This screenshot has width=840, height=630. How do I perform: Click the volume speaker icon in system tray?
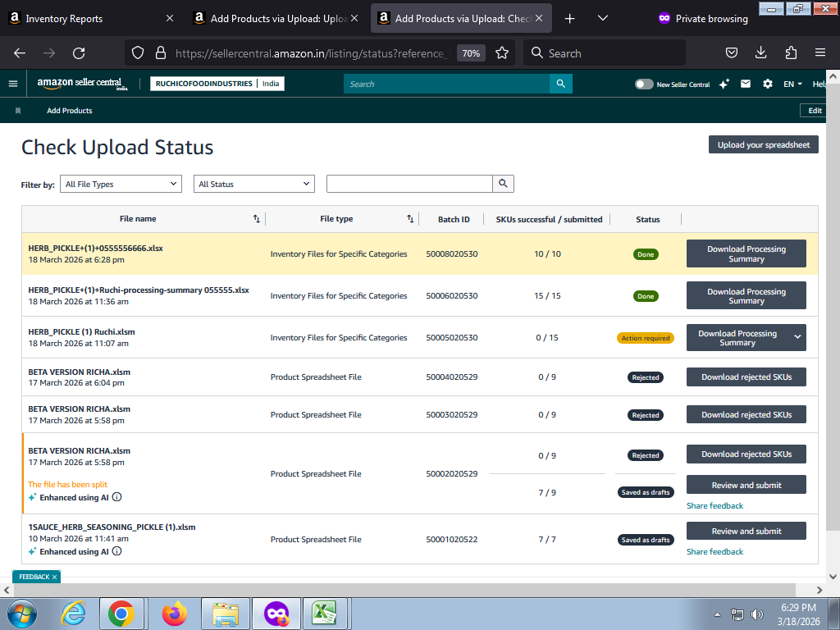[756, 614]
